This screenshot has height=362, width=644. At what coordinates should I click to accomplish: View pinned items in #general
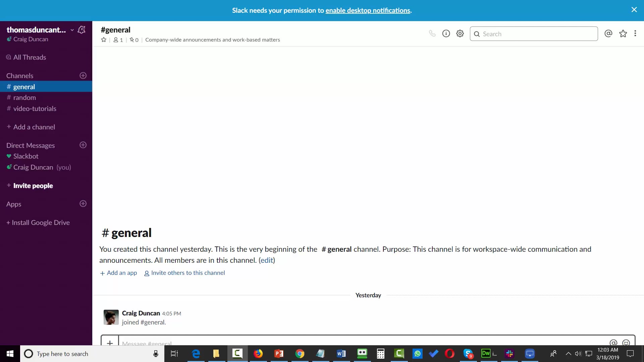coord(133,40)
